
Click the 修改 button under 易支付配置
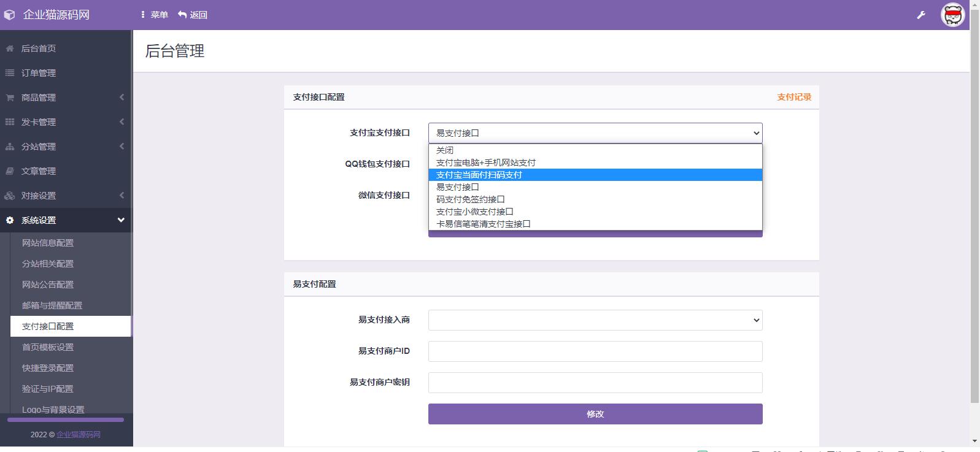595,414
